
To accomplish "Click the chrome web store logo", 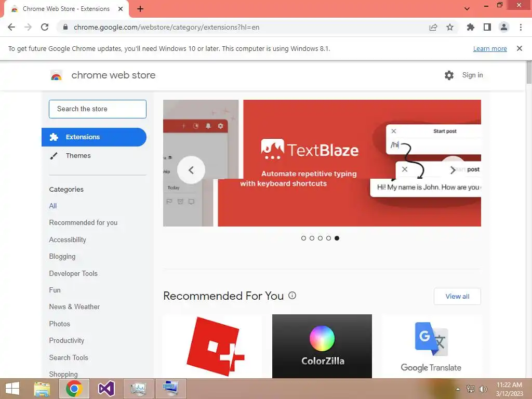I will coord(103,75).
